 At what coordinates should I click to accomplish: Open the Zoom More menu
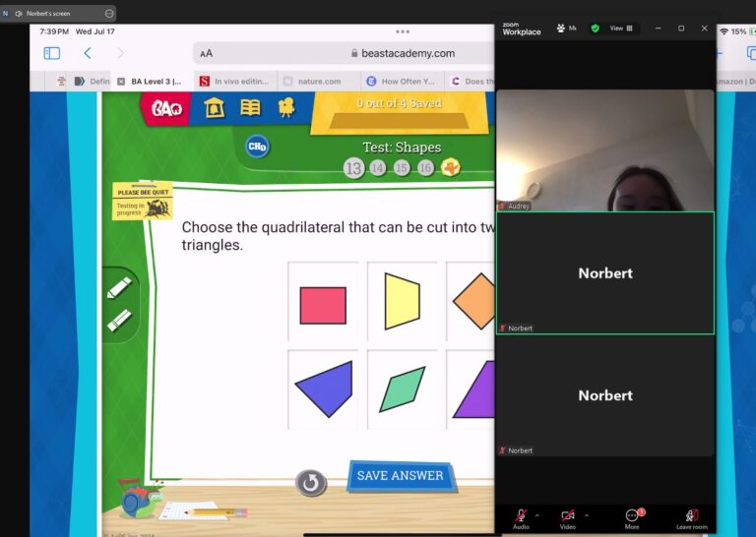pyautogui.click(x=632, y=518)
